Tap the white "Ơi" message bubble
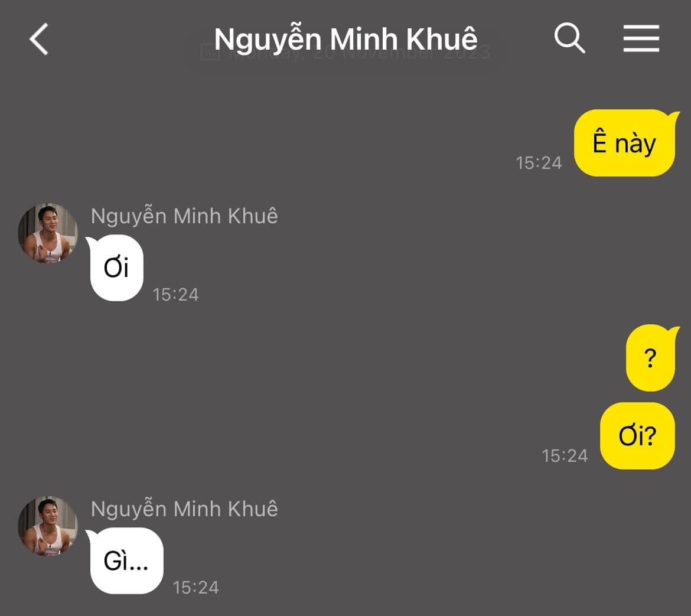This screenshot has height=616, width=691. [116, 268]
